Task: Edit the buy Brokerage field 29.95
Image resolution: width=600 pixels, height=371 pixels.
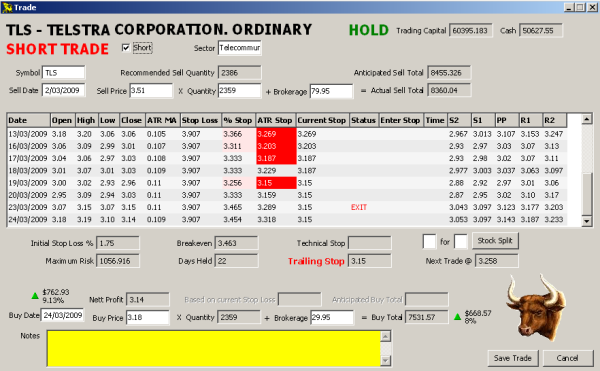Action: 332,317
